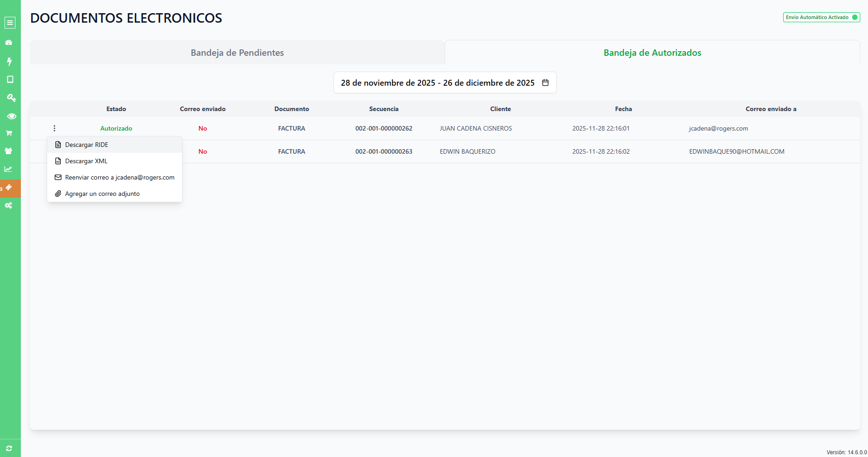This screenshot has height=457, width=868.
Task: Click the Descargar RIDE document icon
Action: (58, 145)
